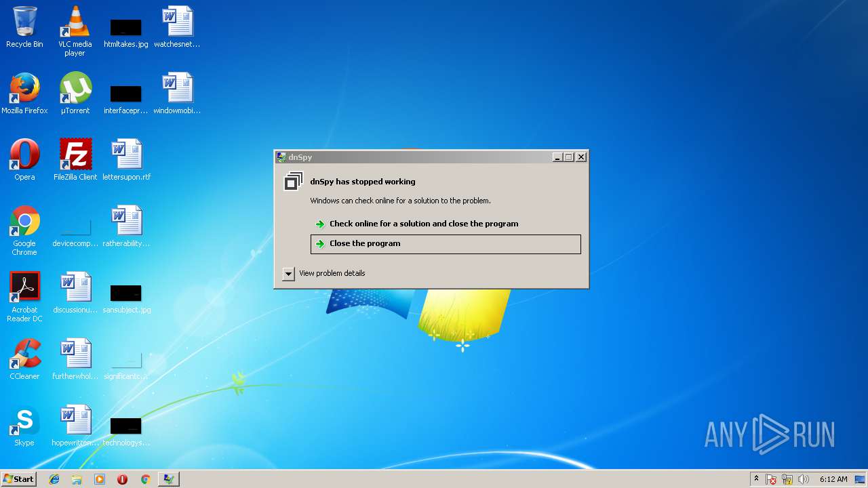868x488 pixels.
Task: Select the furtherwhol Word document
Action: (75, 359)
